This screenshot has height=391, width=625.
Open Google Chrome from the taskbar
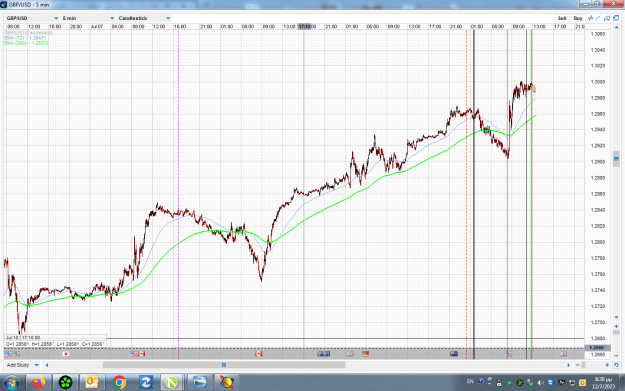pos(119,383)
